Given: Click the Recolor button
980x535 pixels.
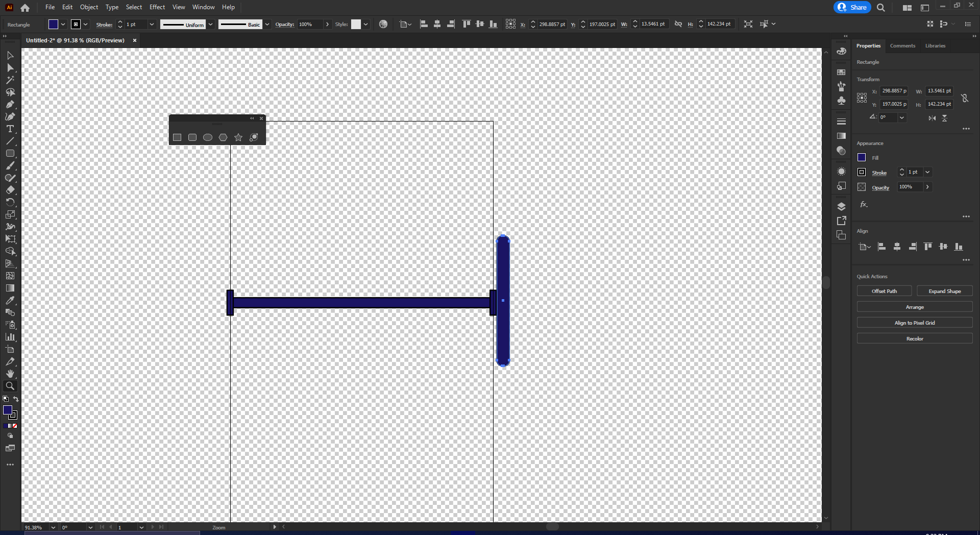Looking at the screenshot, I should (x=915, y=338).
